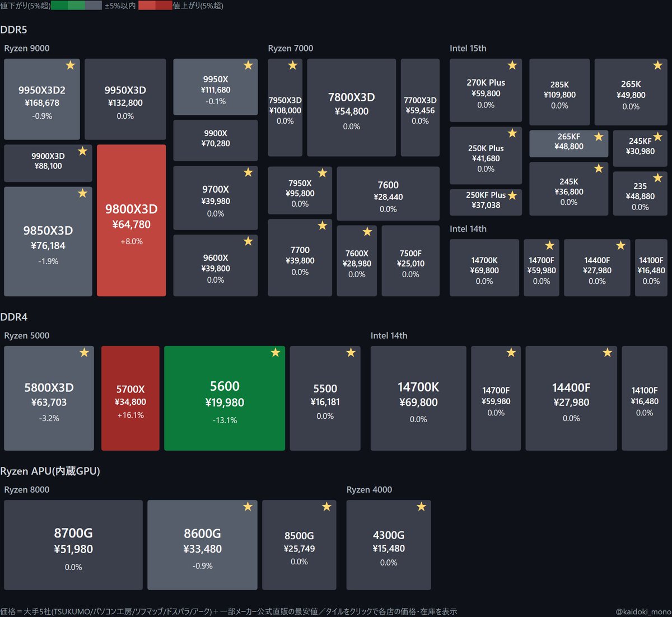The image size is (672, 617).
Task: Click the star on the 265K tile
Action: [x=657, y=66]
